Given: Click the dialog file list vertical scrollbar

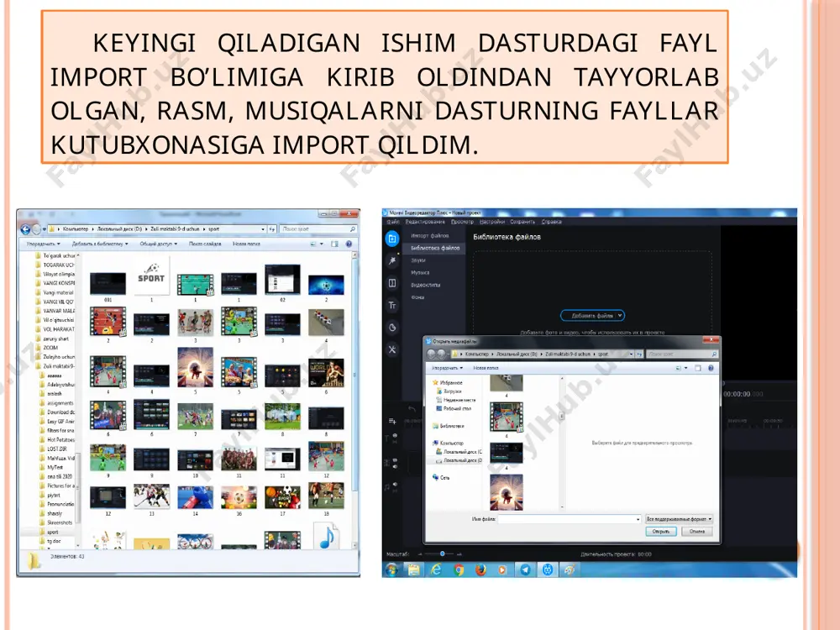Looking at the screenshot, I should (562, 443).
